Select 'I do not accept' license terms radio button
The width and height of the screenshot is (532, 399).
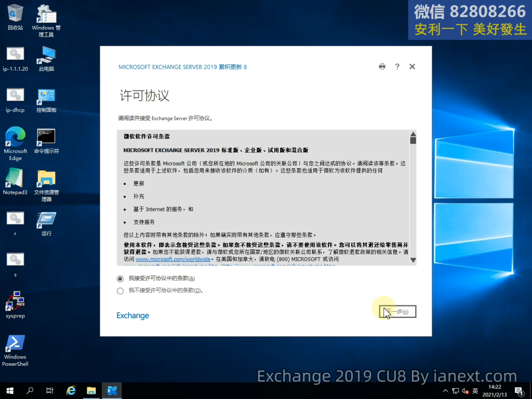(x=121, y=291)
